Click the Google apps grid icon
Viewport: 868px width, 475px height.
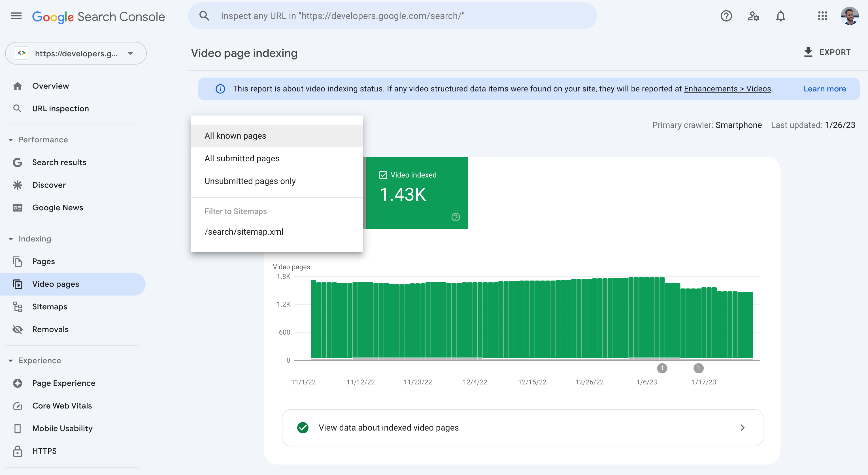[823, 16]
